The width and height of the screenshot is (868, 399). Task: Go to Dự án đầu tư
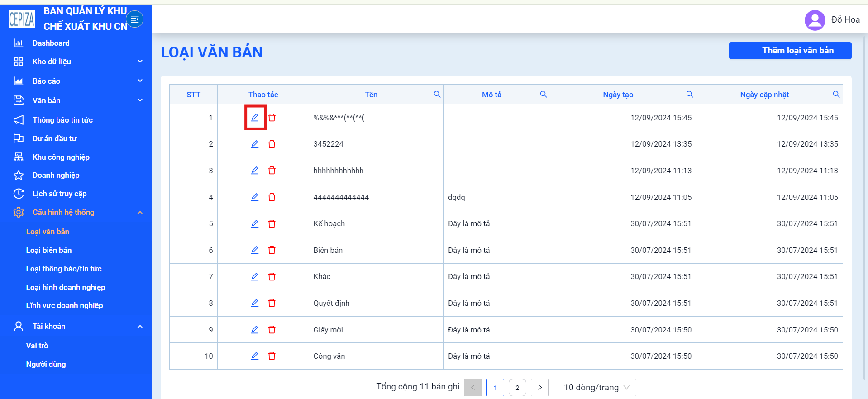(54, 138)
